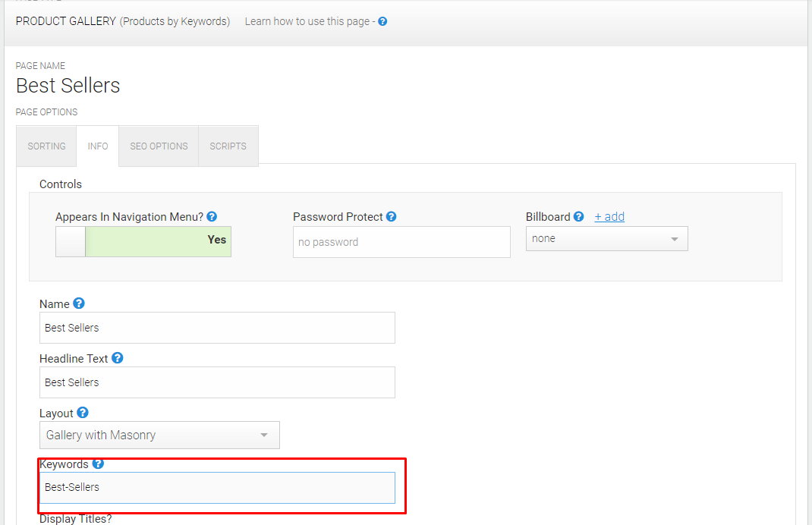Click help icon beside Name label
Image resolution: width=812 pixels, height=525 pixels.
pyautogui.click(x=79, y=303)
